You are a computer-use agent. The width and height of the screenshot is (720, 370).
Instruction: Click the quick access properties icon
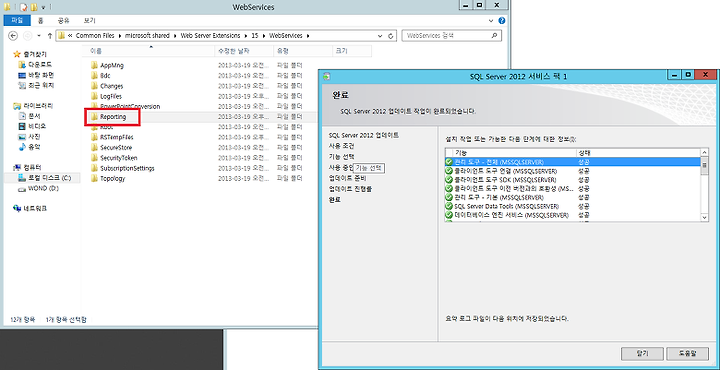23,6
